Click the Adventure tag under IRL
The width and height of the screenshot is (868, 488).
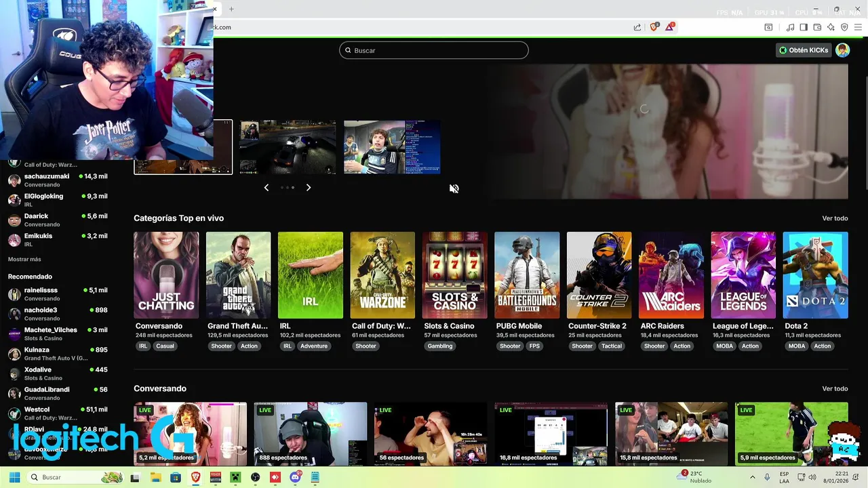[314, 346]
